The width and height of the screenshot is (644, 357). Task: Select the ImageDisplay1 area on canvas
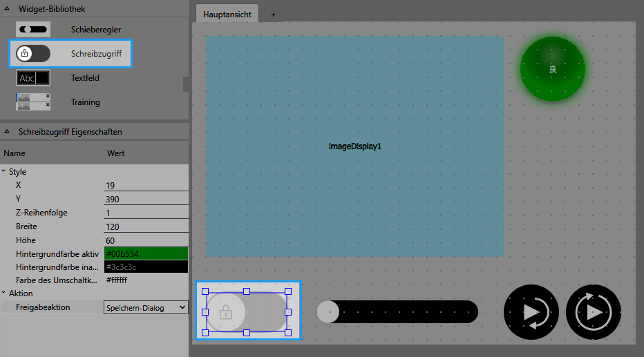pos(354,146)
